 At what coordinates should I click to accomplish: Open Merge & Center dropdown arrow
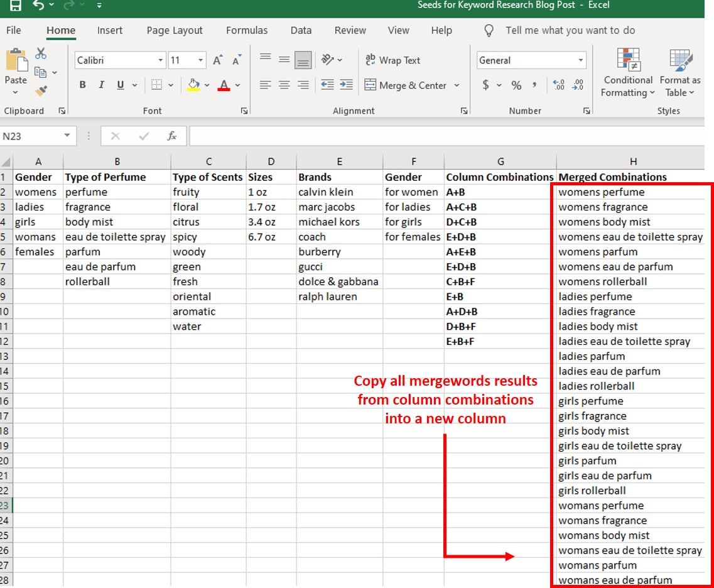click(457, 85)
